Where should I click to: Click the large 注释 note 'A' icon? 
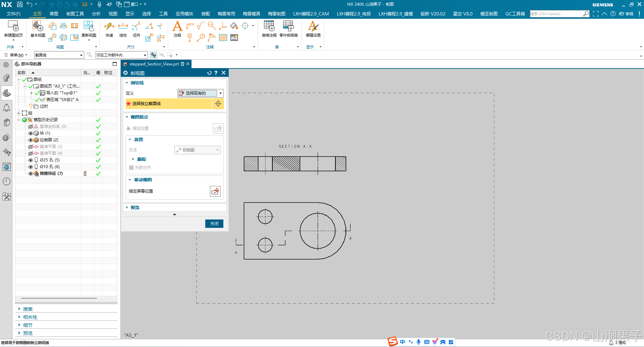[177, 26]
